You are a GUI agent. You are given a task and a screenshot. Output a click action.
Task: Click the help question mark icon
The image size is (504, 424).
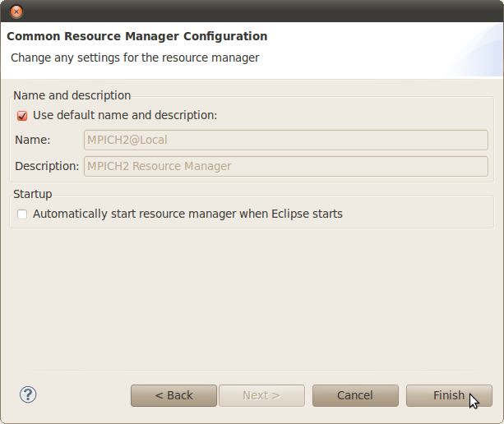pyautogui.click(x=28, y=394)
